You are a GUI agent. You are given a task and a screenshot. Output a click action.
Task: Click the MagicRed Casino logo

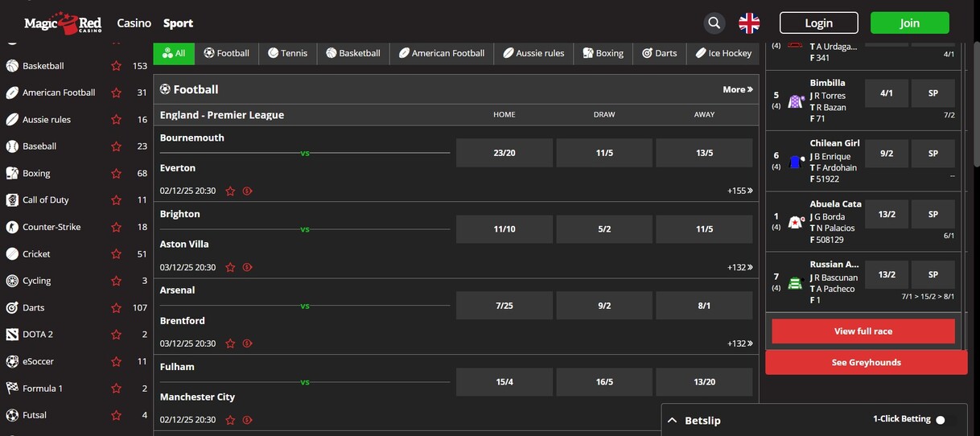click(x=63, y=23)
